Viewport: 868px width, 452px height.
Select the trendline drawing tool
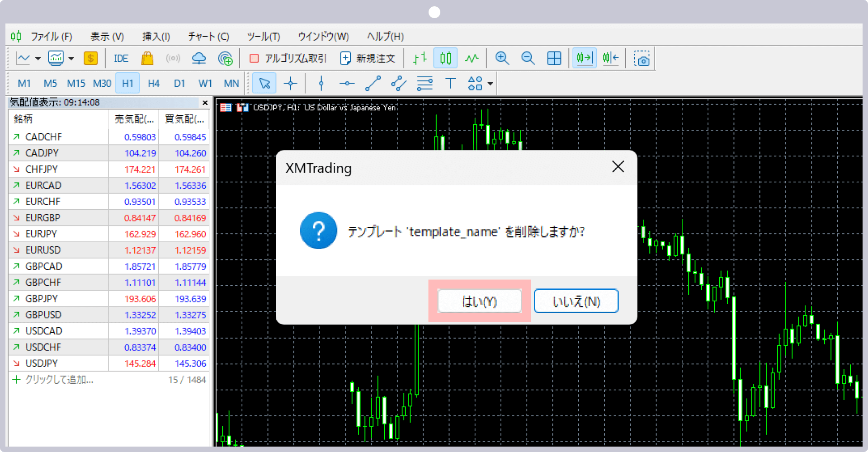pyautogui.click(x=373, y=83)
